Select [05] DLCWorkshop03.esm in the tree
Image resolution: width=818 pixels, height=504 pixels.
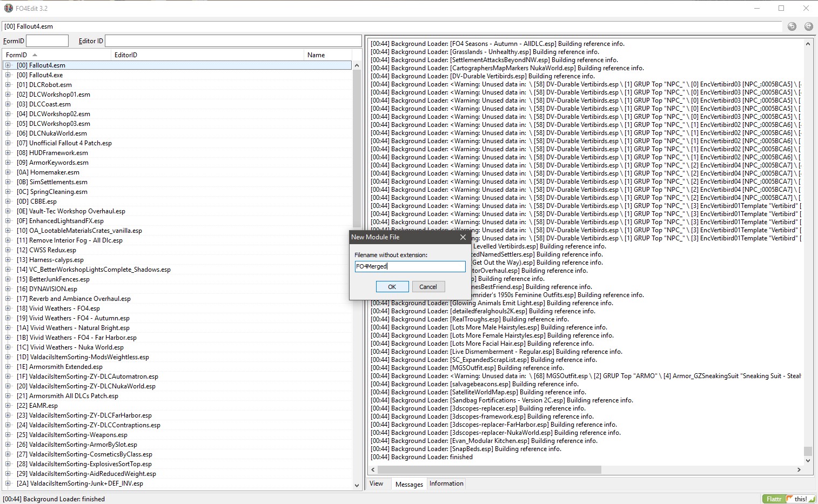pos(53,124)
